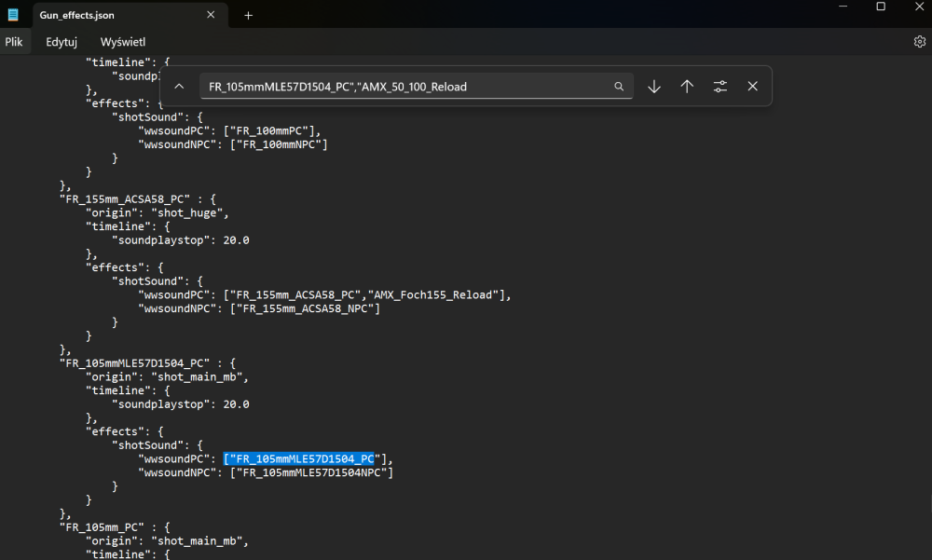Click the Notepad app icon in title bar

12,15
